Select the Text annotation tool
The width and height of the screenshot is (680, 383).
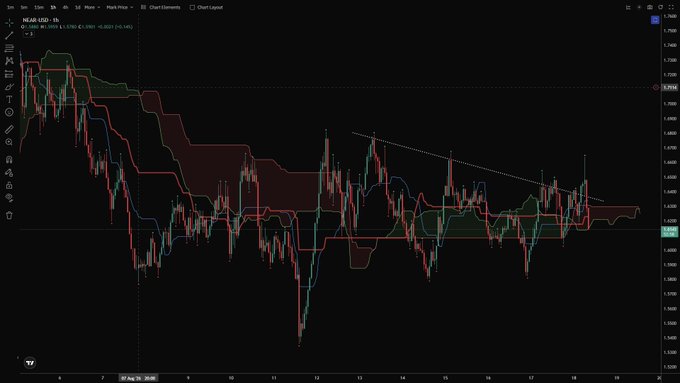[9, 99]
